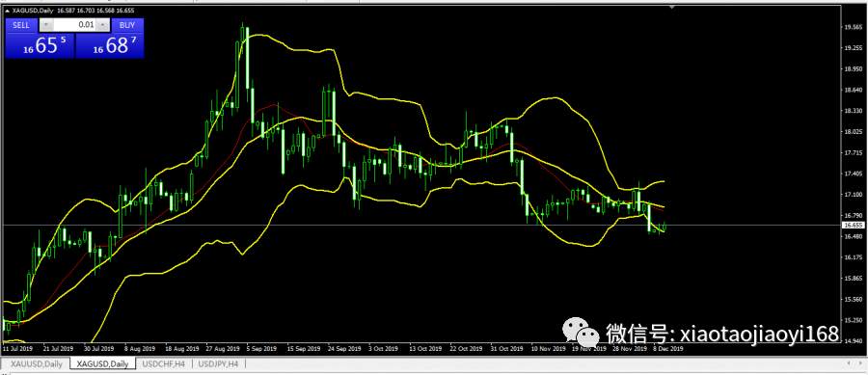
Task: Click the sell price 16.65 tile
Action: coord(40,45)
